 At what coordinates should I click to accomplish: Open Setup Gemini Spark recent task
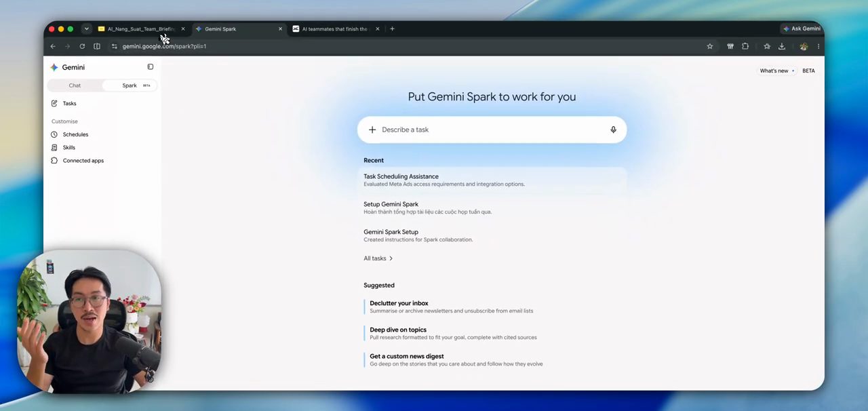coord(492,208)
